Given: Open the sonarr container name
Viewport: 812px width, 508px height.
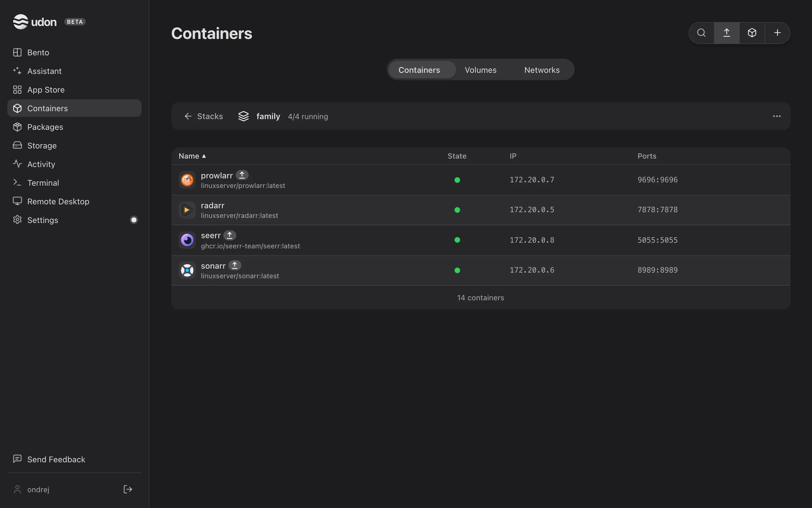Looking at the screenshot, I should pyautogui.click(x=213, y=266).
